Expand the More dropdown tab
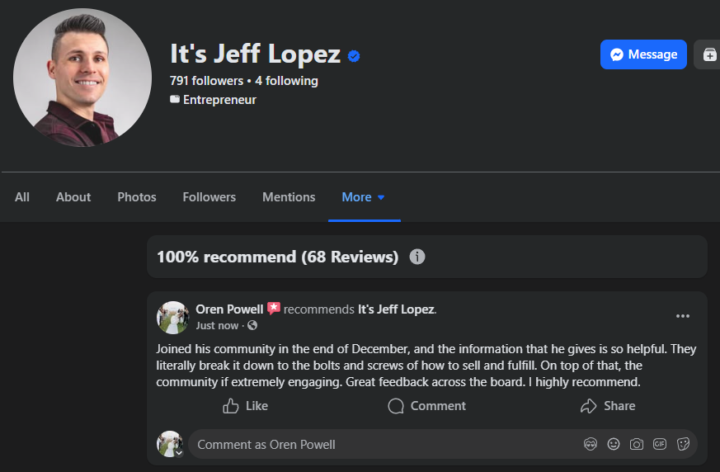The width and height of the screenshot is (720, 472). point(363,197)
